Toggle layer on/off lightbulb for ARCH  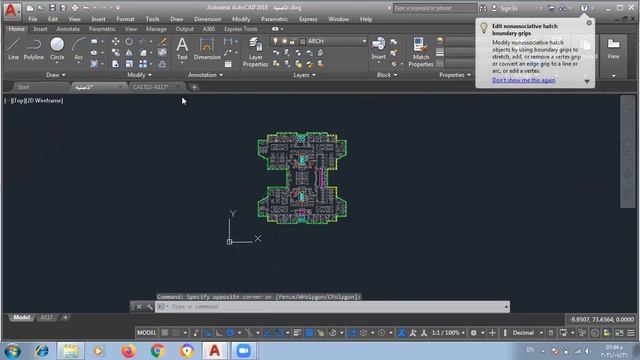click(276, 41)
